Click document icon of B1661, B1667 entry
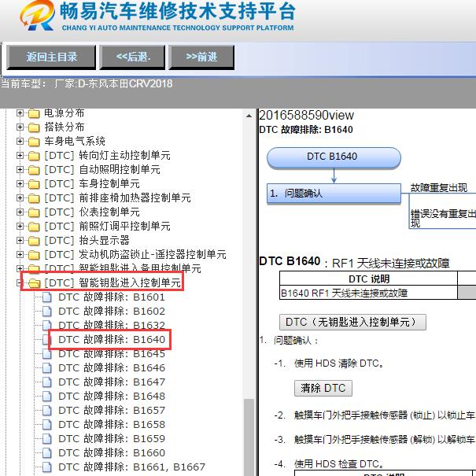This screenshot has width=476, height=476. pos(46,467)
